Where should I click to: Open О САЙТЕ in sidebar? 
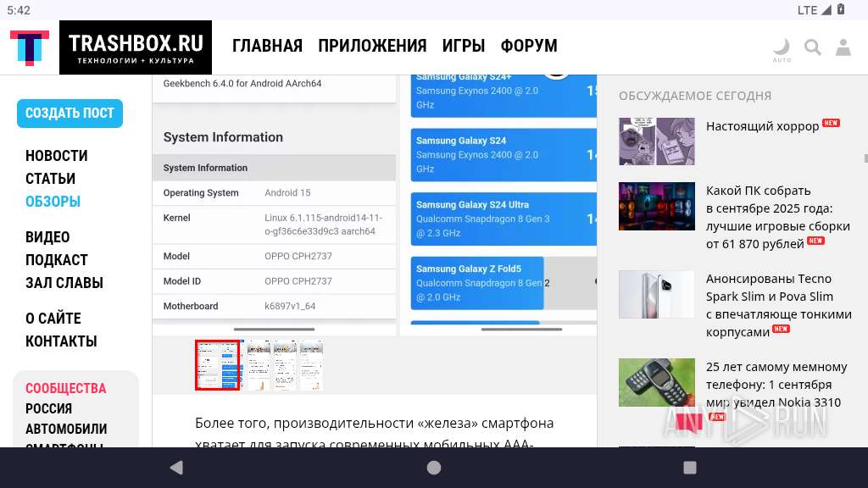click(x=53, y=319)
